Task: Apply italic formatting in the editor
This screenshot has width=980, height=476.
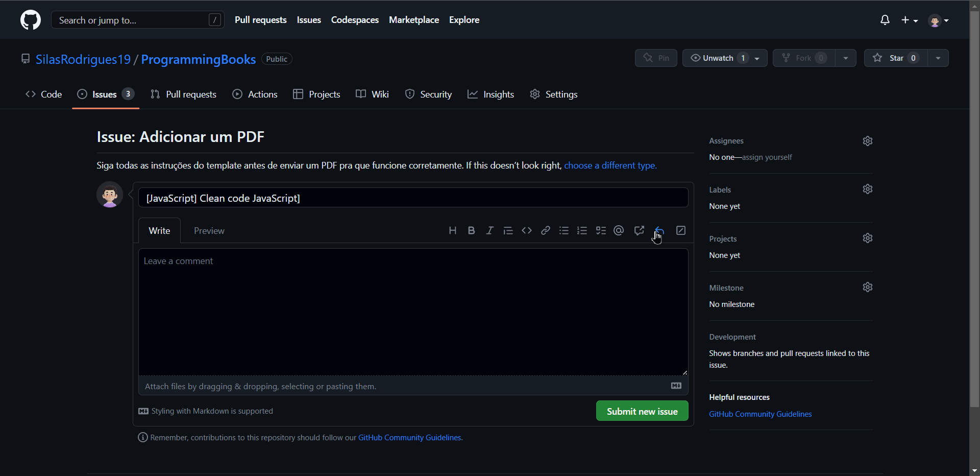Action: [489, 230]
